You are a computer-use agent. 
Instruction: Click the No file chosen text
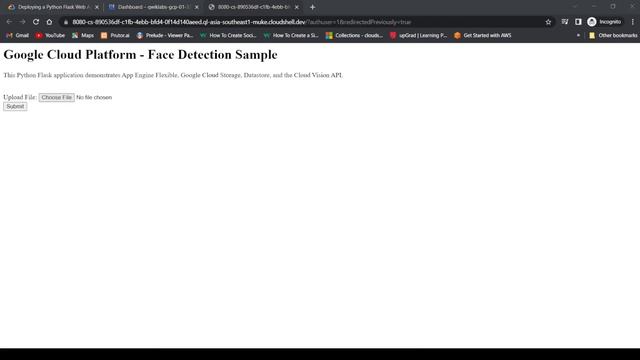pyautogui.click(x=94, y=98)
